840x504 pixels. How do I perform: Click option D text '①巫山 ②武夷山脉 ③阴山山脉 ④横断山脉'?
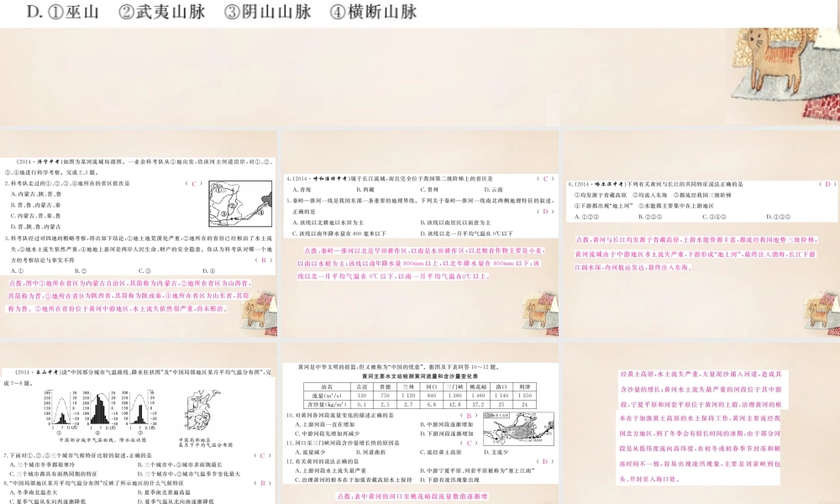223,11
